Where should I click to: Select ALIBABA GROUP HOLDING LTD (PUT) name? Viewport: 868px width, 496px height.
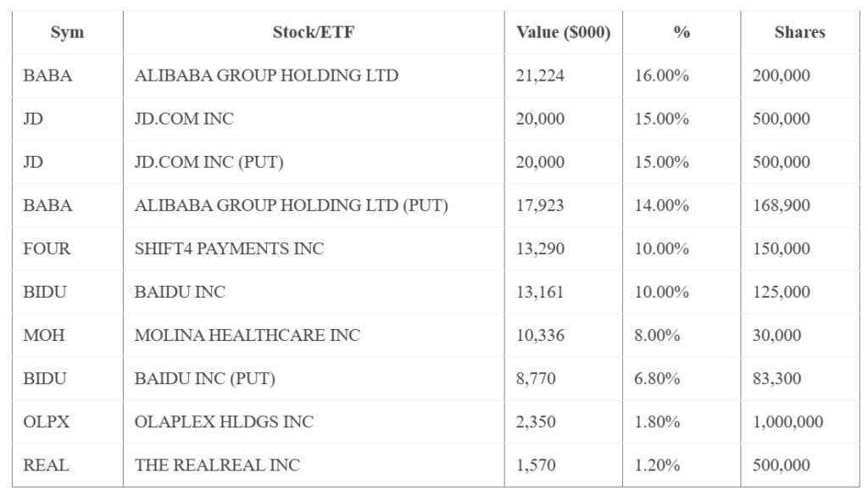point(291,205)
